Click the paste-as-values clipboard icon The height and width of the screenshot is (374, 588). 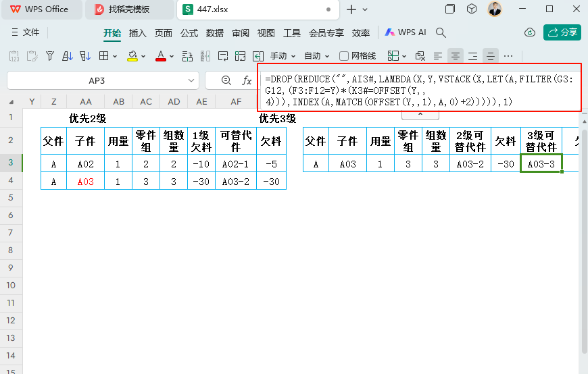pos(14,56)
